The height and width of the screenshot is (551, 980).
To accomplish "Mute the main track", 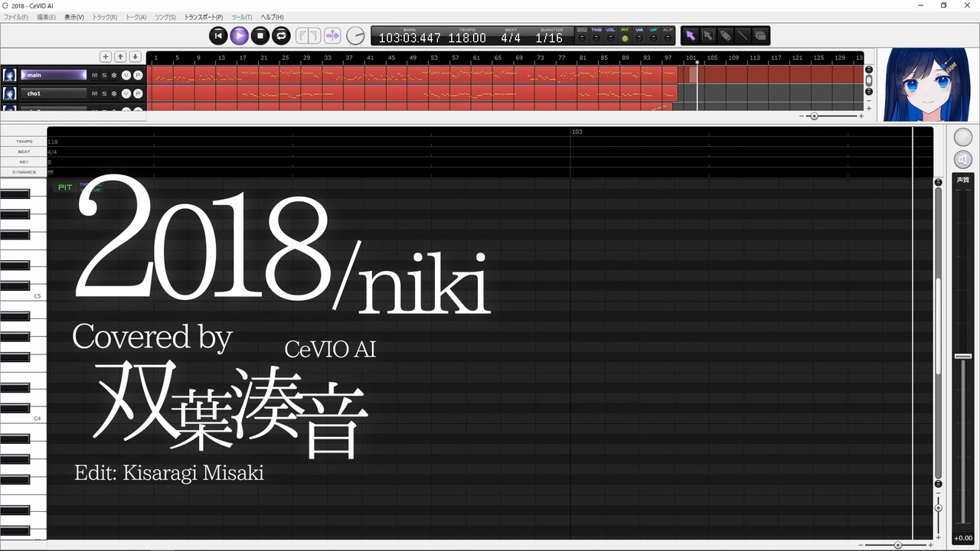I will point(95,75).
